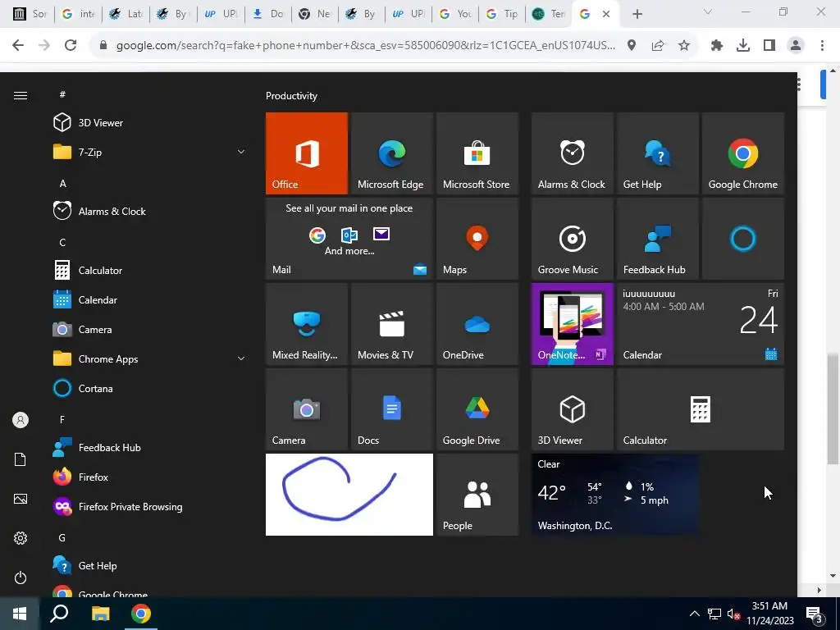Image resolution: width=840 pixels, height=630 pixels.
Task: Expand the Start menu hamburger button
Action: (x=21, y=95)
